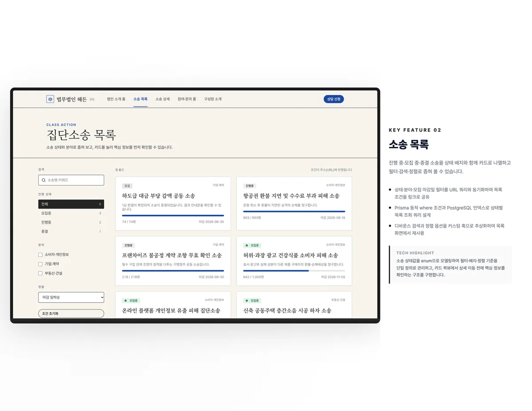Screen dimensions: 532x411
Task: Open the 온라인 플랫폼 개인정보 유출 피해 집단소송 card
Action: pos(173,305)
